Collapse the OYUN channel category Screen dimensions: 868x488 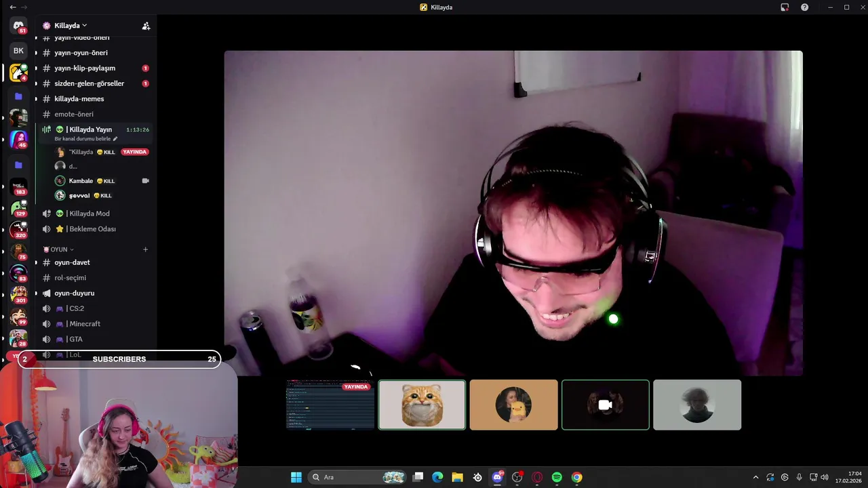(x=59, y=249)
